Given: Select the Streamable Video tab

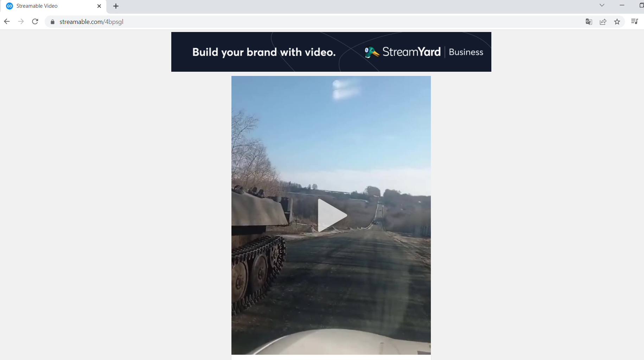Looking at the screenshot, I should (53, 6).
